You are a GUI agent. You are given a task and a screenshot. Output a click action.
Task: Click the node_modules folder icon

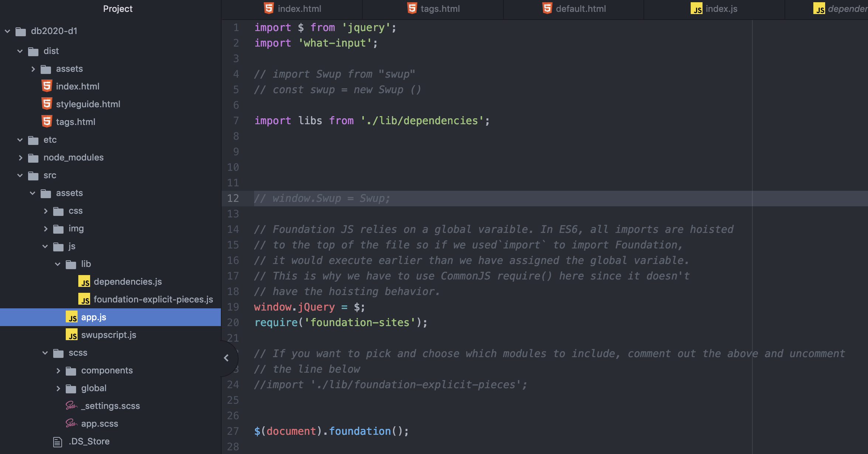[x=33, y=158]
